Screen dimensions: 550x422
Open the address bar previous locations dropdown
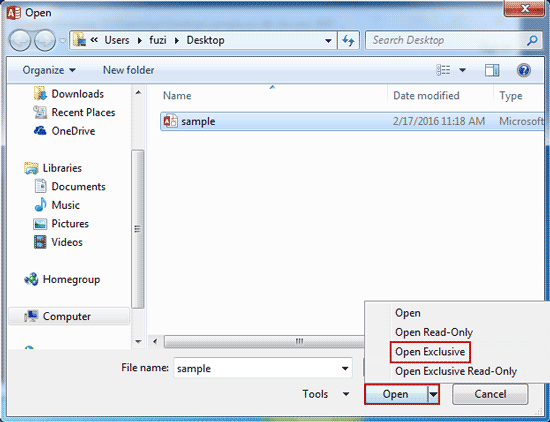click(328, 41)
